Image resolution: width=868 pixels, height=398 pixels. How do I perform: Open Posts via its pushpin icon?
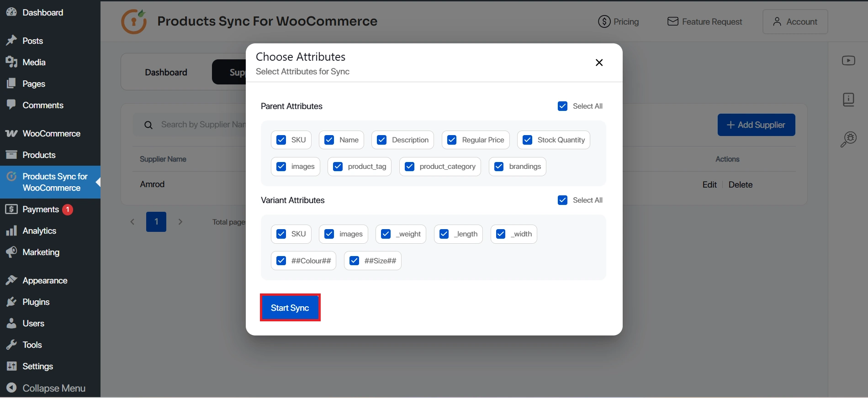(x=11, y=41)
